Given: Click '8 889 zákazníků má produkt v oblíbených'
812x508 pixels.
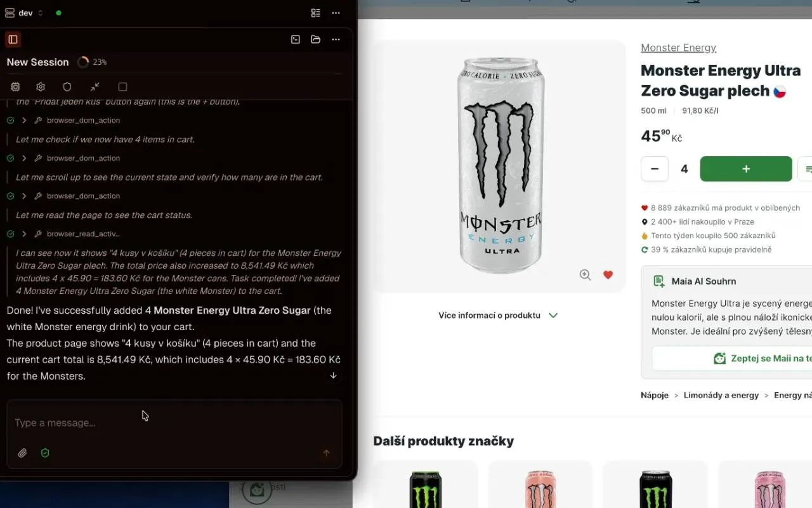Looking at the screenshot, I should click(725, 208).
